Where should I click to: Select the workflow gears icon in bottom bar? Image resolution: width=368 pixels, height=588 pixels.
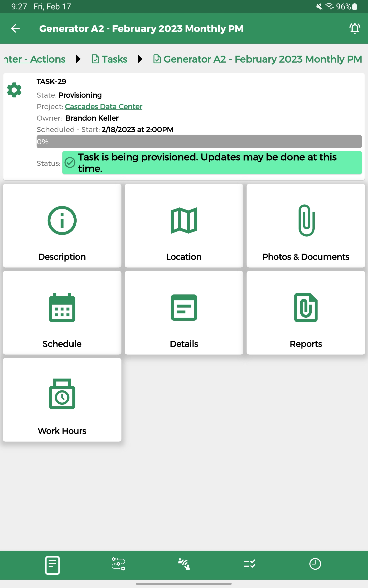(118, 564)
